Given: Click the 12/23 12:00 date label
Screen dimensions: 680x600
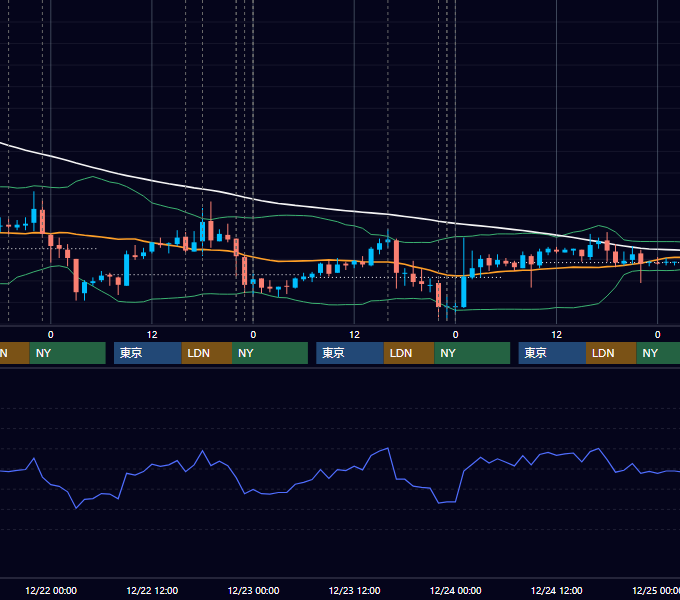Looking at the screenshot, I should click(354, 590).
